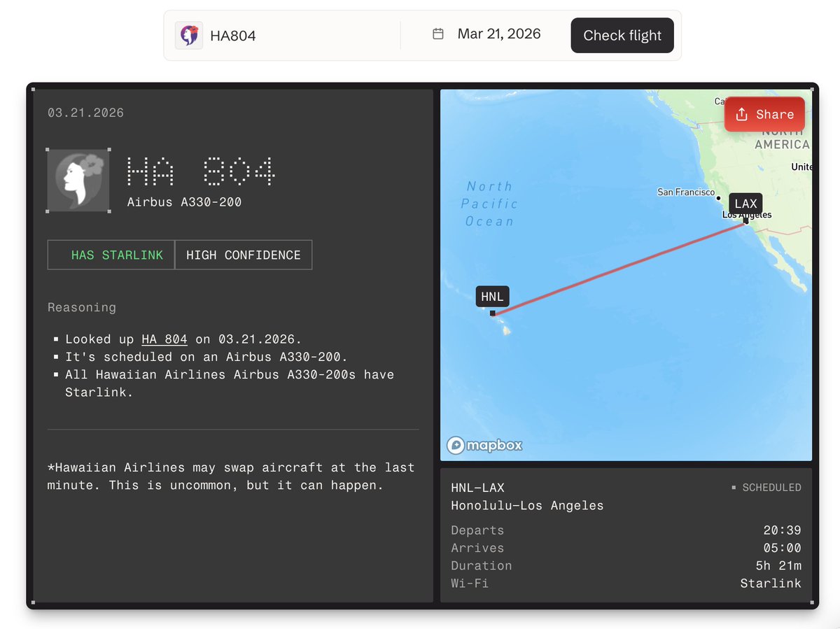Open the Mar 21, 2026 date picker
Screen dimensions: 840x629
click(x=499, y=34)
